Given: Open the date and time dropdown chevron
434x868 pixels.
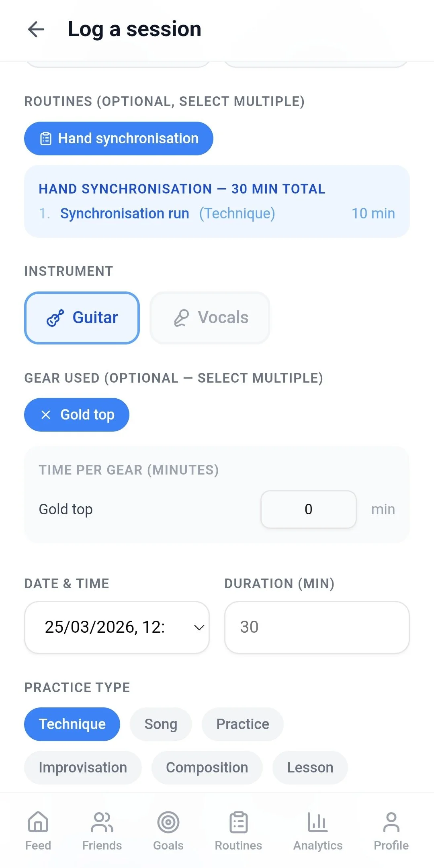Looking at the screenshot, I should click(199, 628).
